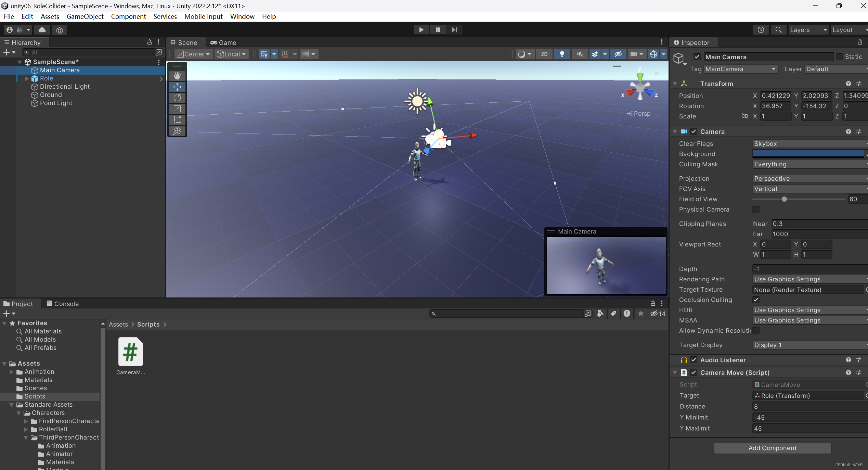The image size is (868, 470).
Task: Select the Rotate tool
Action: point(177,98)
